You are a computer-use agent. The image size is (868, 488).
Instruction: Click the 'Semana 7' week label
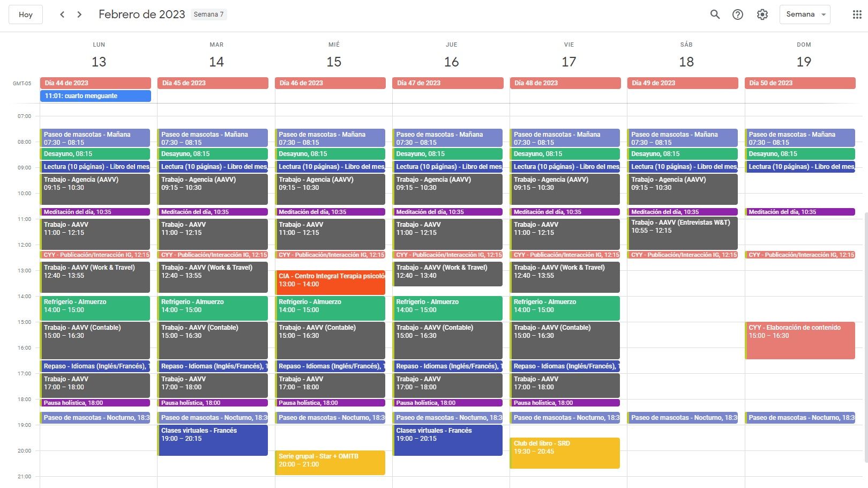pyautogui.click(x=209, y=14)
